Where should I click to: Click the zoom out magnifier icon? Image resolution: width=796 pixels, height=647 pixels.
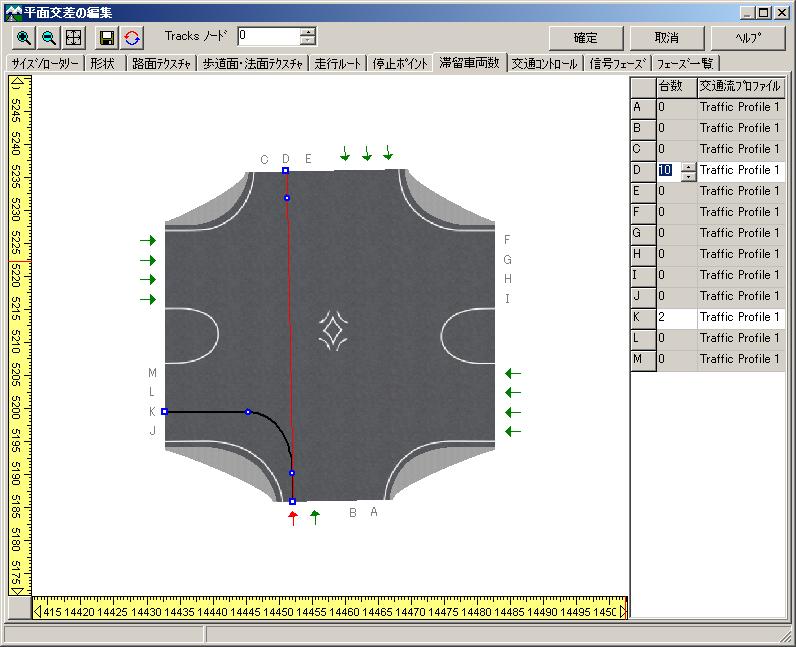point(48,38)
